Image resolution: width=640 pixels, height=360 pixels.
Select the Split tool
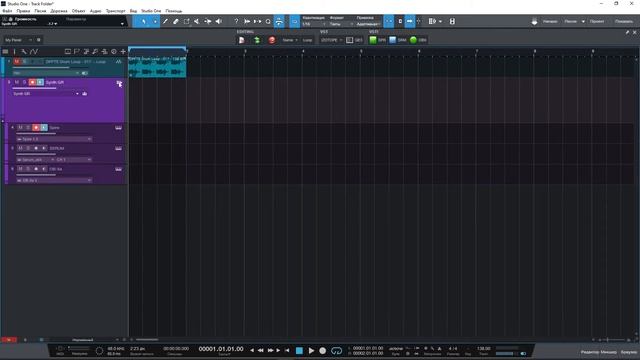point(187,21)
